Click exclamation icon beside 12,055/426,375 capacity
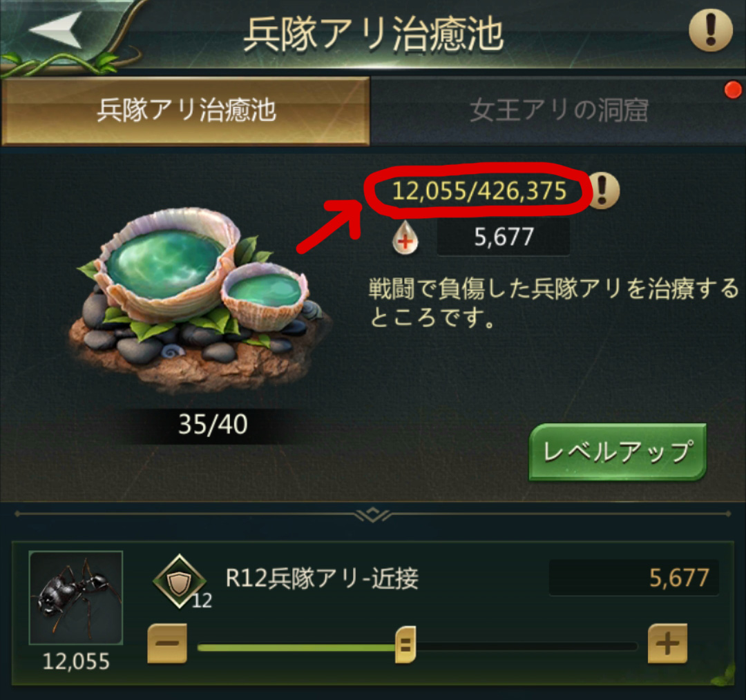Viewport: 746px width, 700px height. [603, 191]
